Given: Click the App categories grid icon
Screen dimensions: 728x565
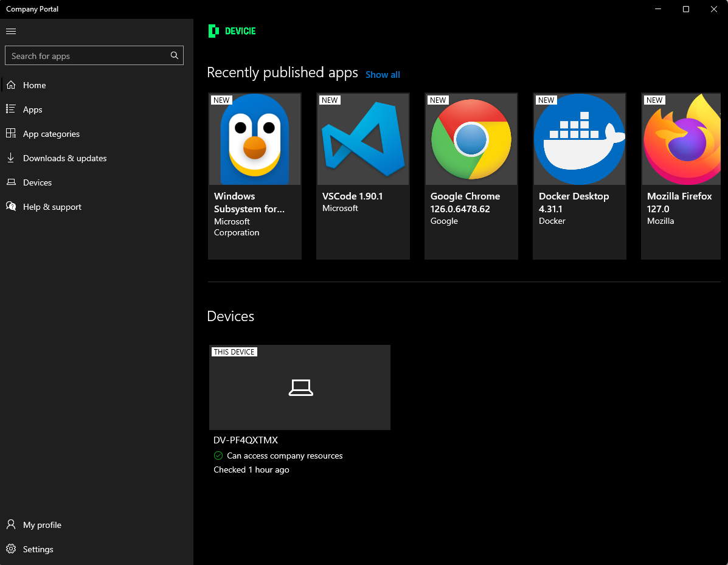Looking at the screenshot, I should pyautogui.click(x=11, y=133).
